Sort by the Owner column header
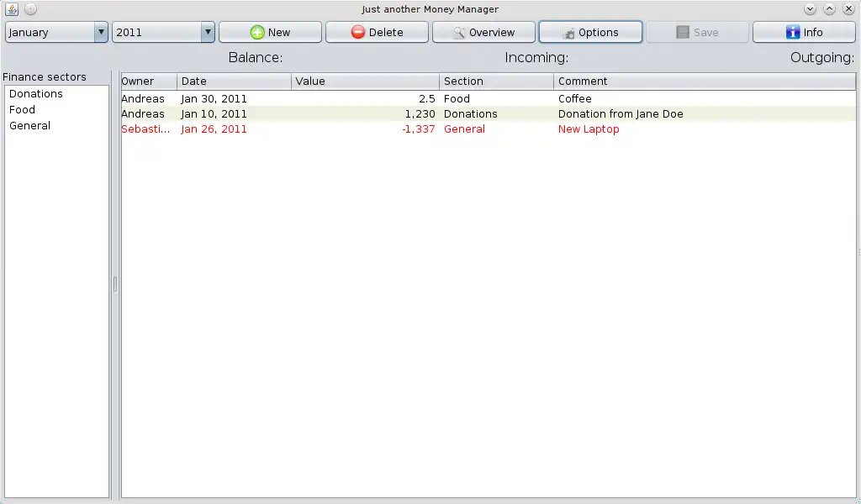861x504 pixels. 149,81
